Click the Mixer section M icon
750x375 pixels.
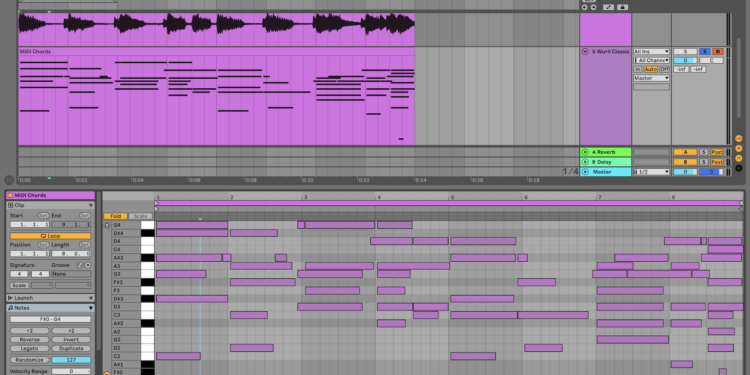pos(739,158)
